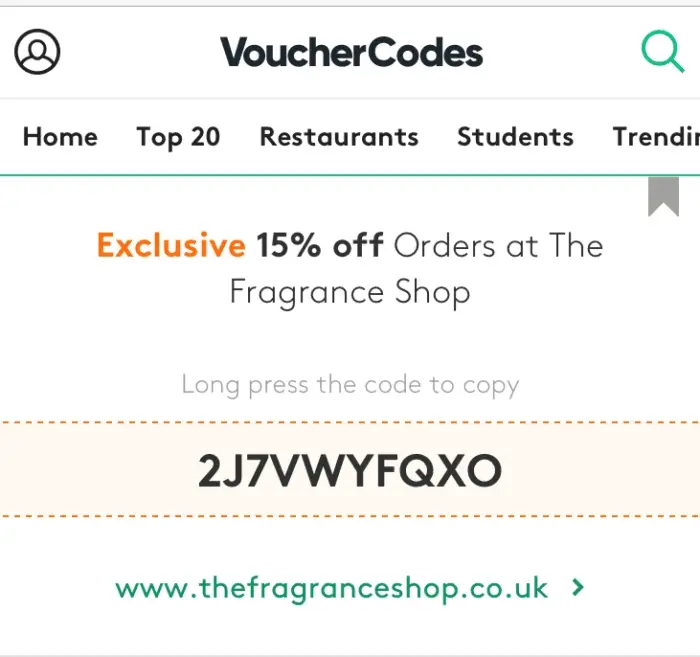Select the Restaurants tab
This screenshot has width=700, height=657.
click(339, 137)
